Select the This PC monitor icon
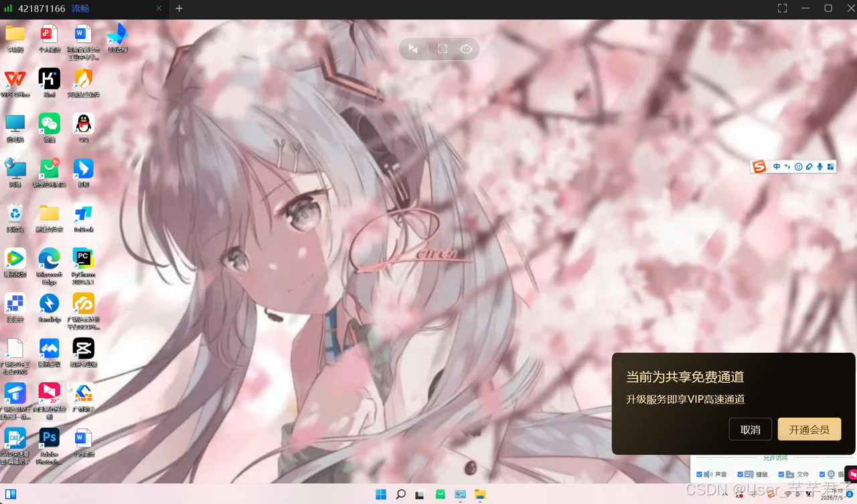Image resolution: width=857 pixels, height=504 pixels. (x=15, y=127)
